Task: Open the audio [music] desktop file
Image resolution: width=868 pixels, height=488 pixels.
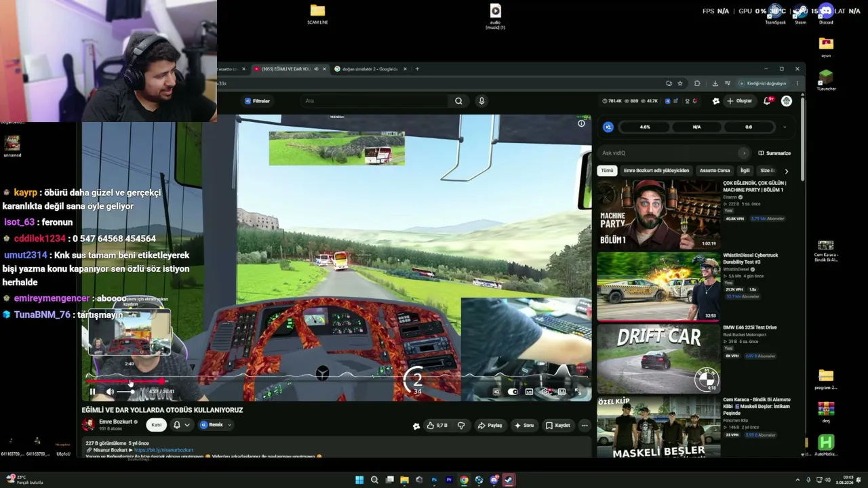Action: click(x=495, y=16)
